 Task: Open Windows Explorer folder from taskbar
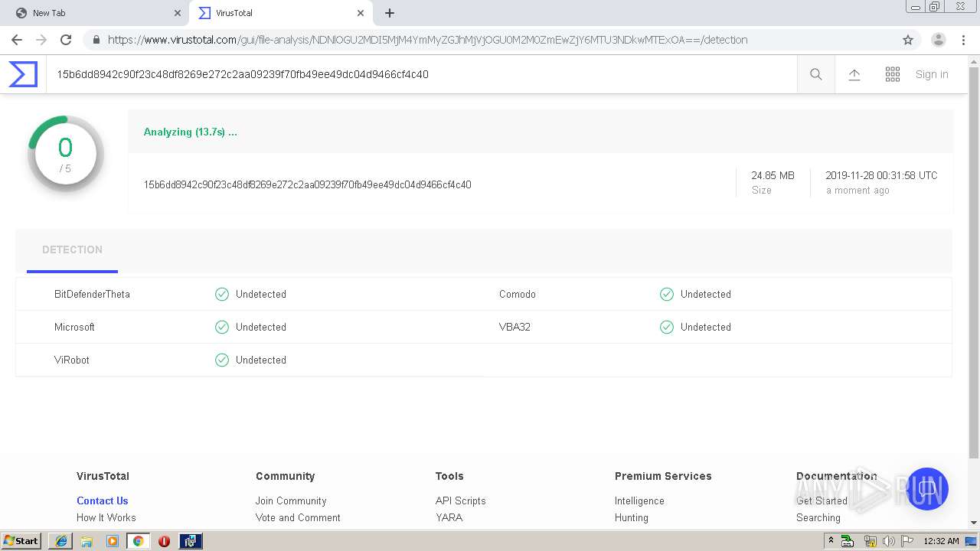point(87,541)
